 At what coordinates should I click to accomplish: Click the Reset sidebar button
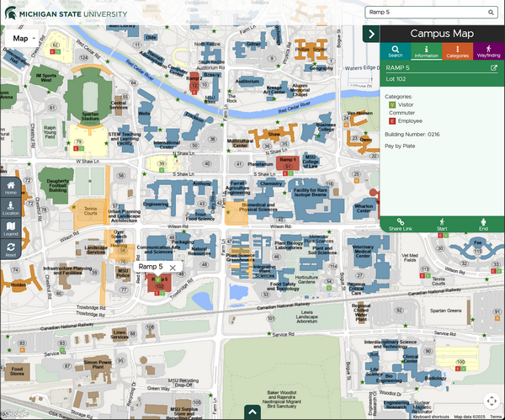click(11, 249)
